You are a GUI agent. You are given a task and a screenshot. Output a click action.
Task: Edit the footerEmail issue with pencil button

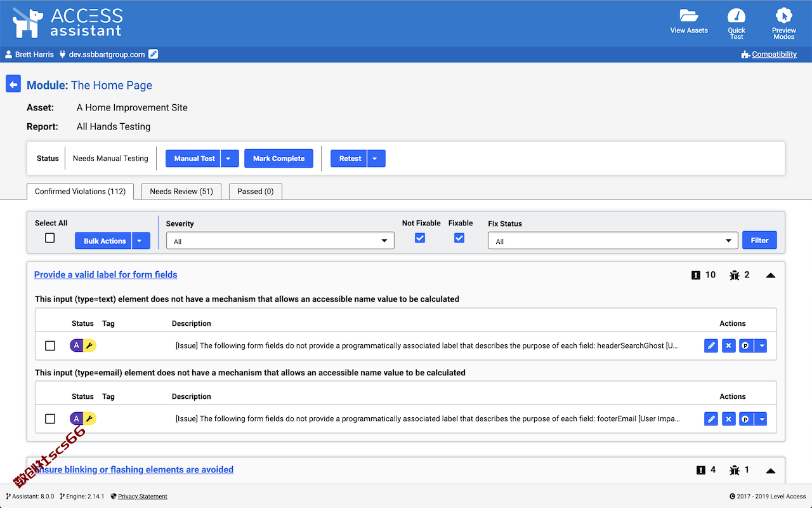[x=711, y=419]
